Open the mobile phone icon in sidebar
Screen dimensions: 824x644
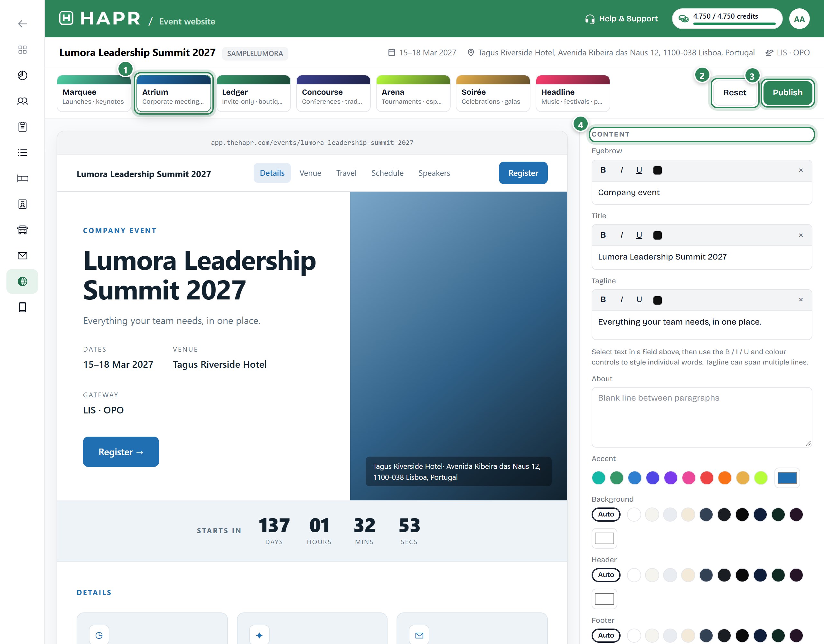pos(22,307)
